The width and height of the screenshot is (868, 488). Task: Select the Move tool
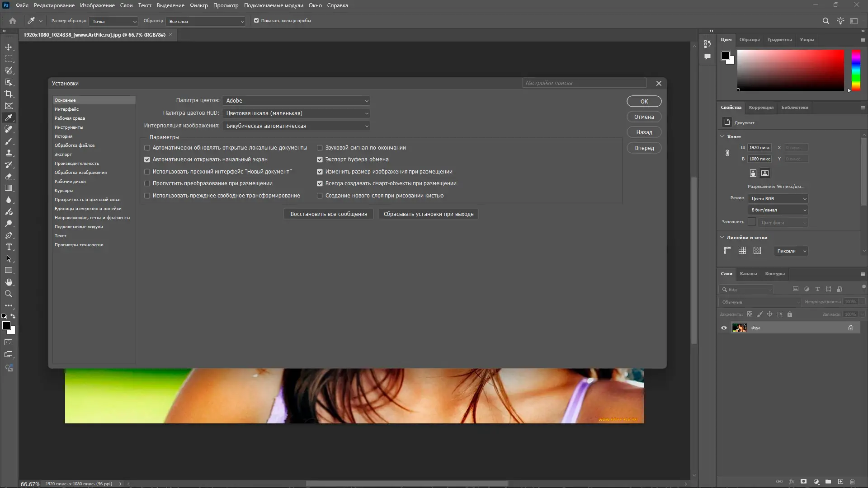tap(9, 47)
